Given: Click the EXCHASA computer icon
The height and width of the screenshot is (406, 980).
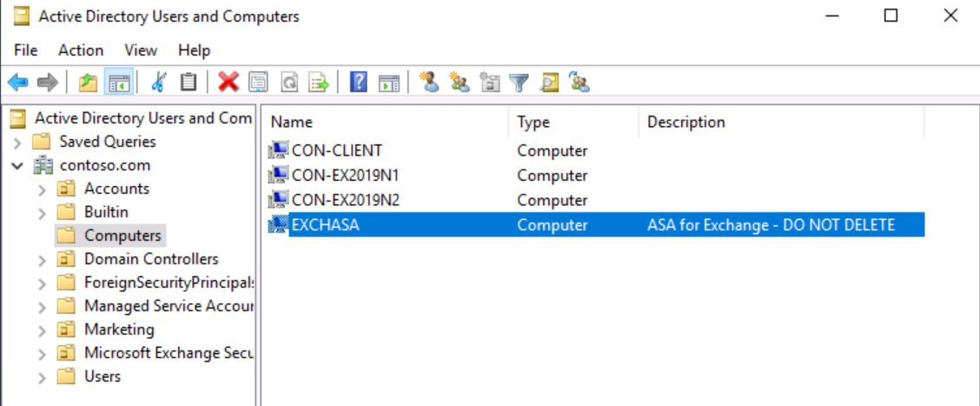Looking at the screenshot, I should (x=278, y=224).
